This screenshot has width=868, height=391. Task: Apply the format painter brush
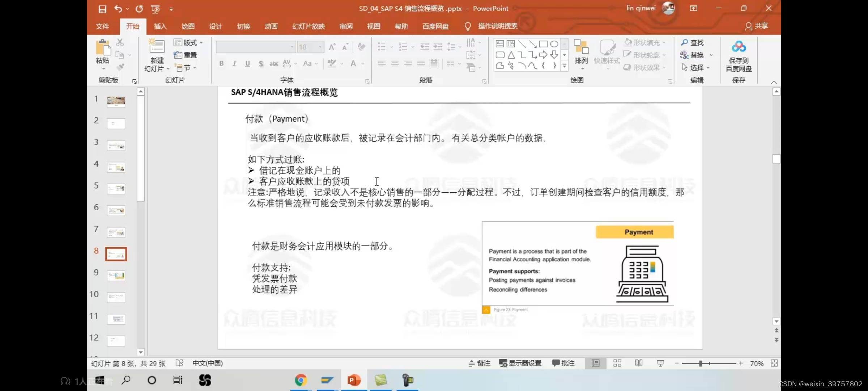tap(120, 67)
